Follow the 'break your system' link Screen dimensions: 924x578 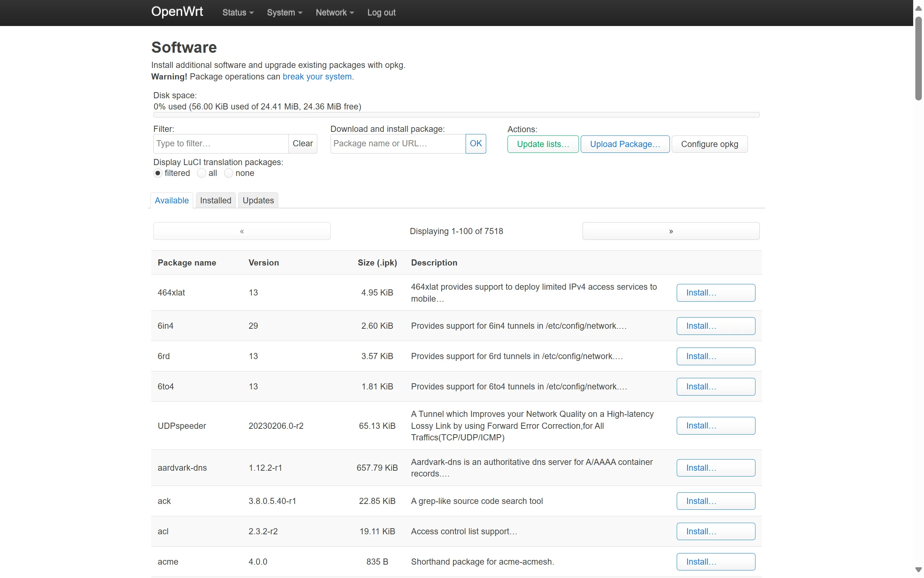[x=317, y=77]
